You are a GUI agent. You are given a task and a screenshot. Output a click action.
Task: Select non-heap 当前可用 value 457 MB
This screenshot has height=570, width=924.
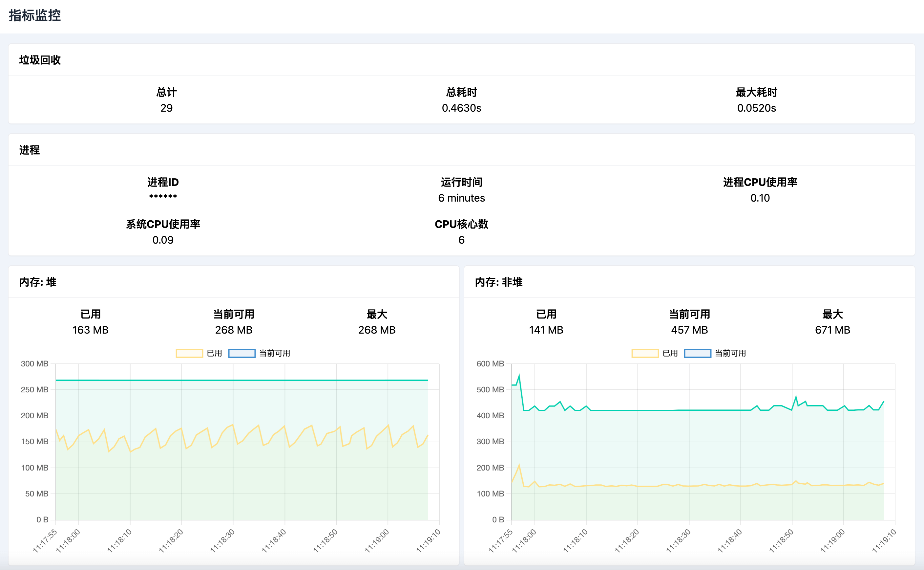(x=689, y=330)
